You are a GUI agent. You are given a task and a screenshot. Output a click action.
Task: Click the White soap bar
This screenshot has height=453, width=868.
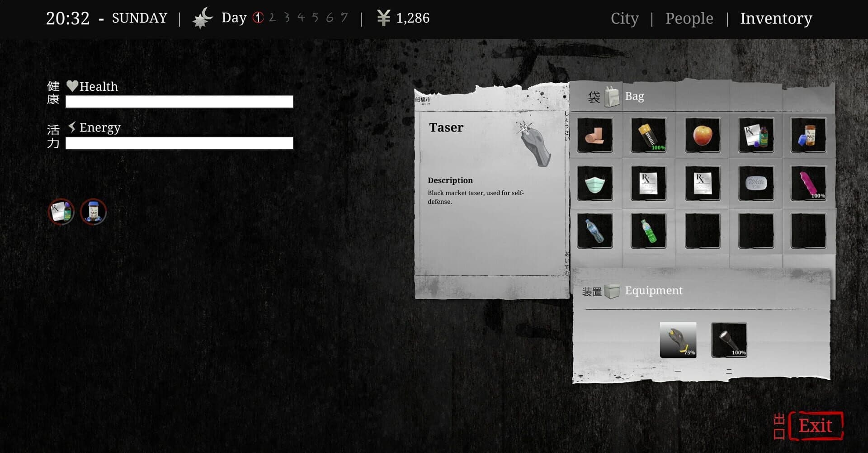click(x=756, y=183)
